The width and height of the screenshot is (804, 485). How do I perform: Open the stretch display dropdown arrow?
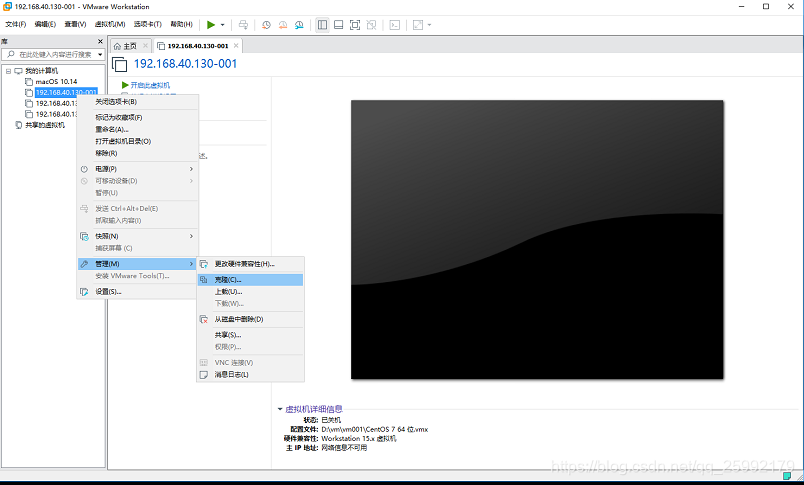tap(430, 25)
